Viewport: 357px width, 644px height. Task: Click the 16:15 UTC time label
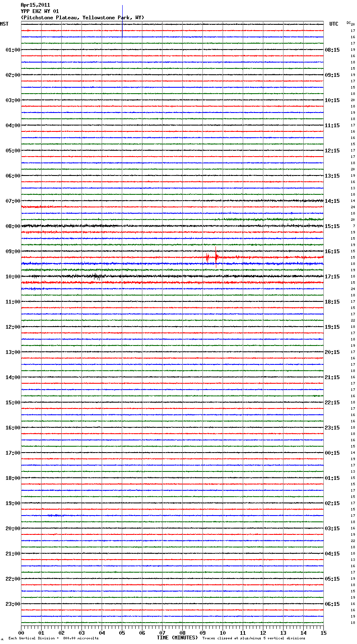point(332,251)
